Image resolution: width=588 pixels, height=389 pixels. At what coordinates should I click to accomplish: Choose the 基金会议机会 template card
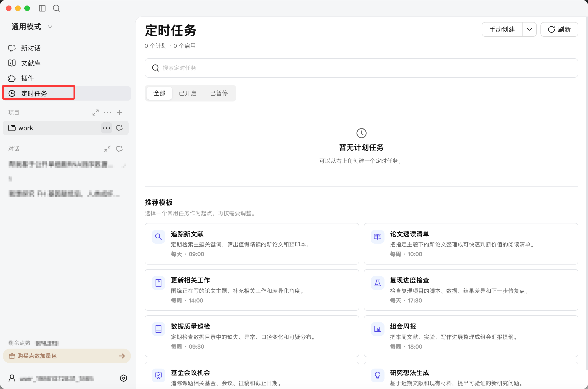252,375
